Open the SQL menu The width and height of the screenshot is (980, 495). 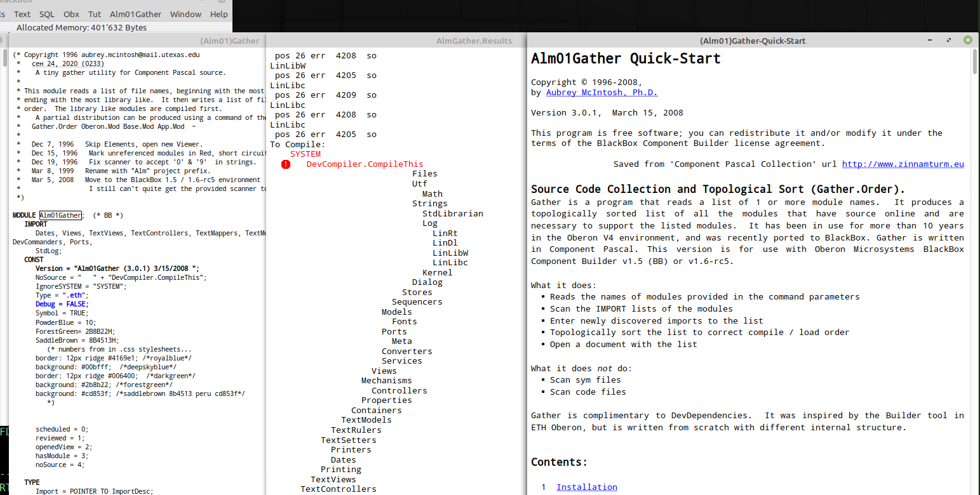pos(47,14)
